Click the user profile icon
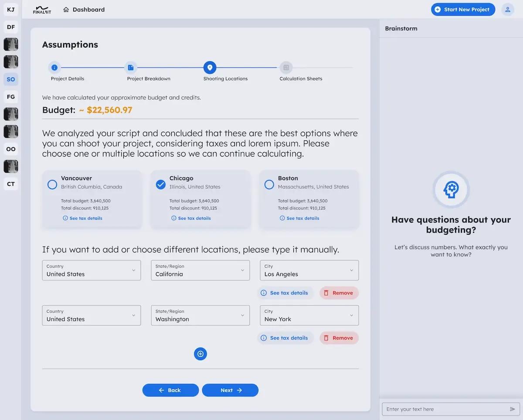 pos(507,10)
